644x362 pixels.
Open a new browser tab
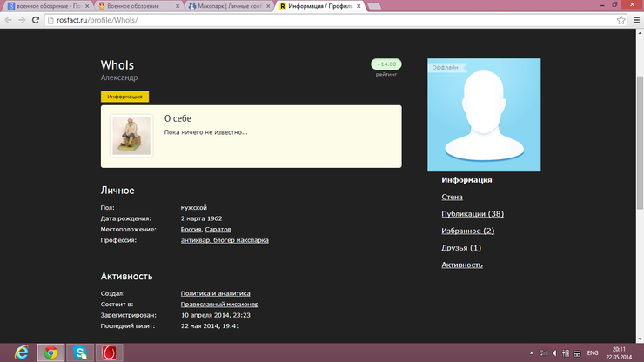tap(373, 6)
